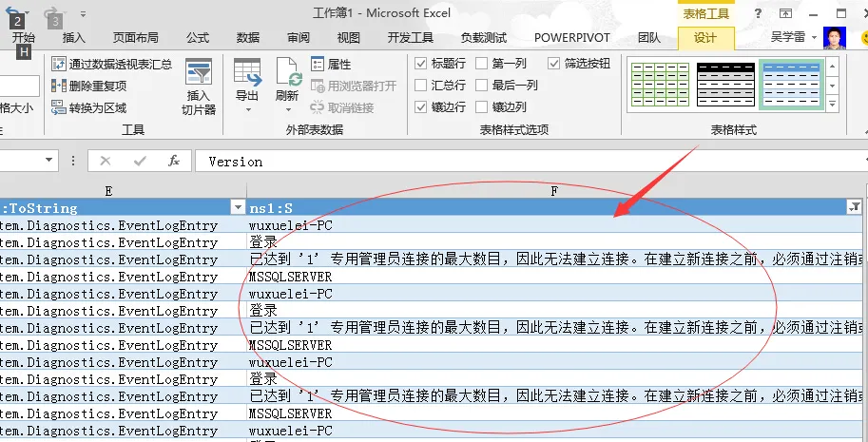
Task: Click Convert to Range (转换为区域)
Action: pos(88,107)
